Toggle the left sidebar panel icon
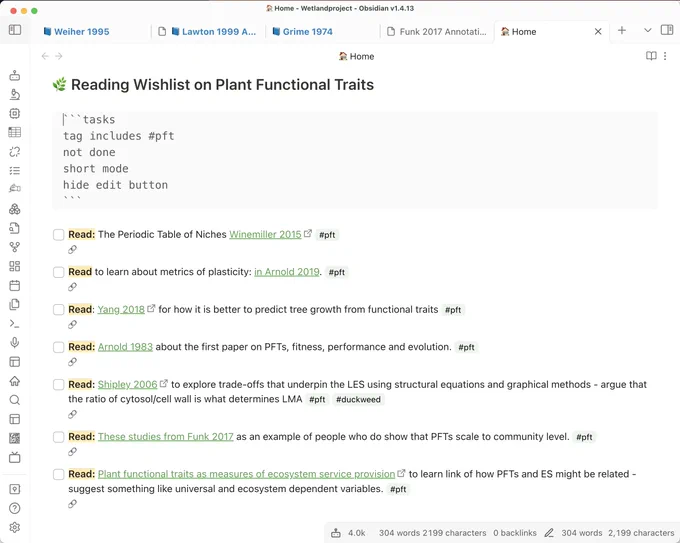The width and height of the screenshot is (680, 543). pyautogui.click(x=15, y=29)
